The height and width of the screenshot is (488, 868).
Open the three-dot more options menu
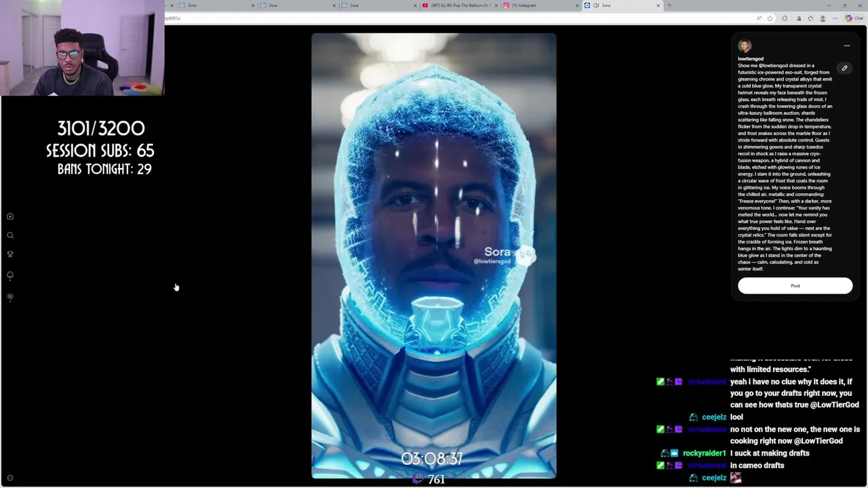847,46
